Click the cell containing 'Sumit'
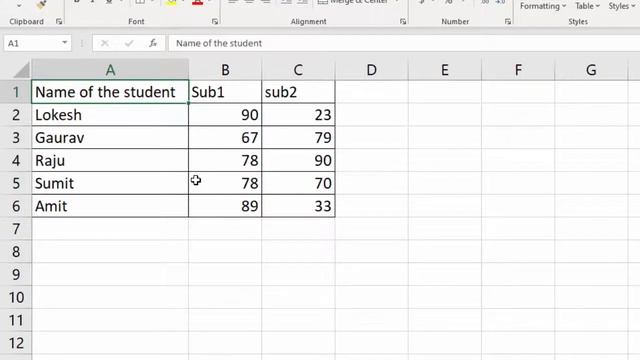640x360 pixels. click(110, 183)
